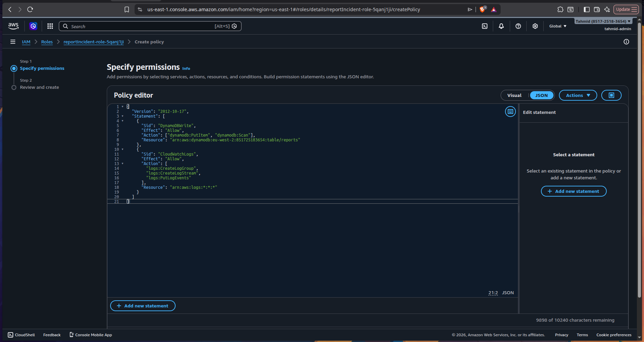Navigate to IAM breadcrumb link

click(x=26, y=42)
